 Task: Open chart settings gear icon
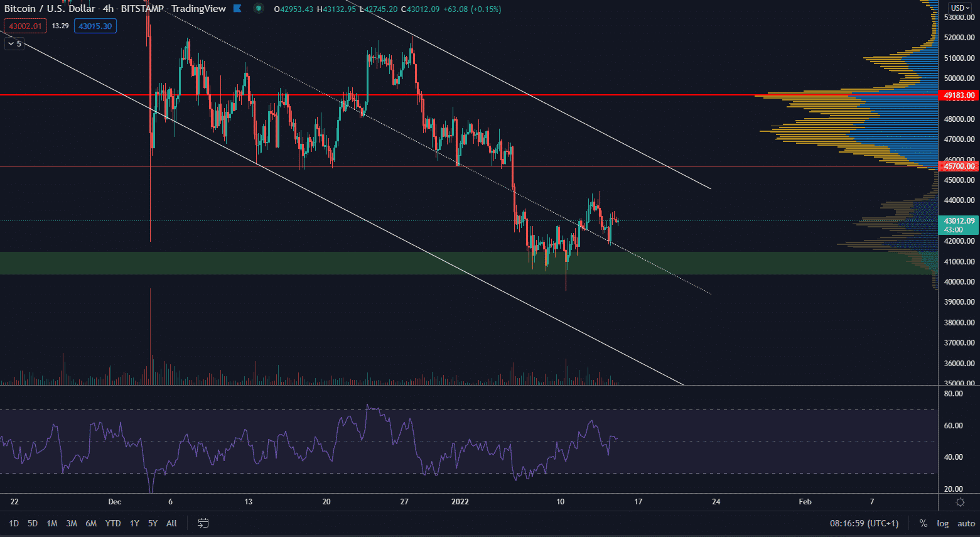click(959, 502)
